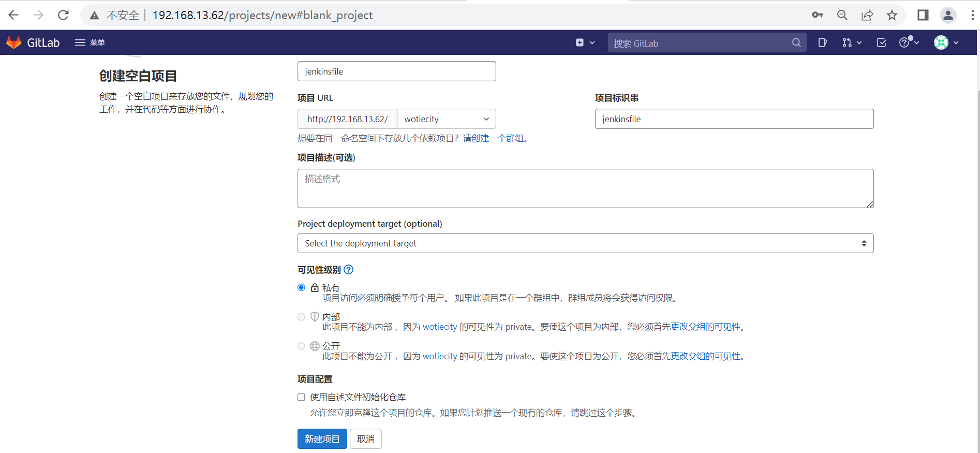Open the merge requests dropdown in navbar
980x453 pixels.
pyautogui.click(x=852, y=42)
